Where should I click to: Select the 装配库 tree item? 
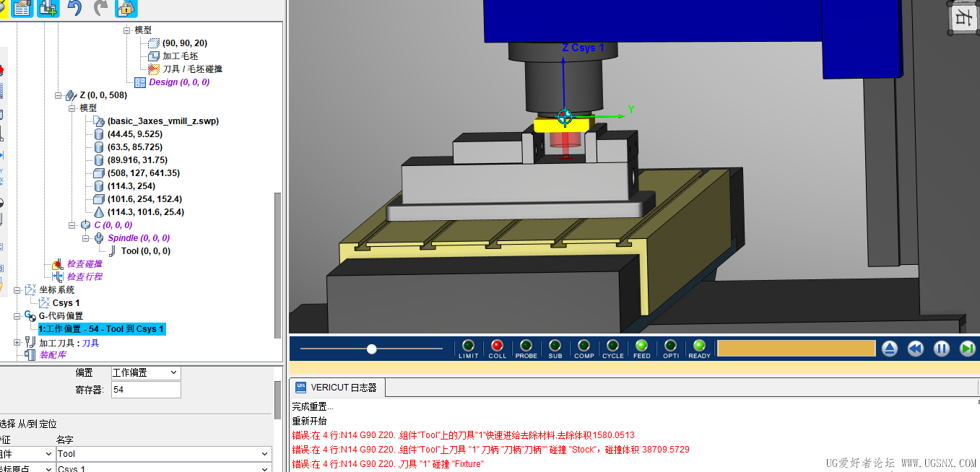coord(53,355)
